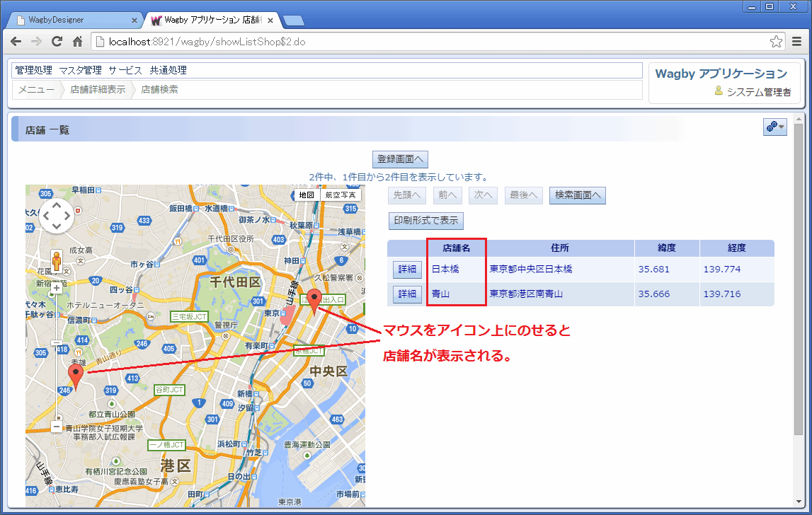Zoom out the map with minus button
Screen dimensions: 812x515
click(57, 427)
